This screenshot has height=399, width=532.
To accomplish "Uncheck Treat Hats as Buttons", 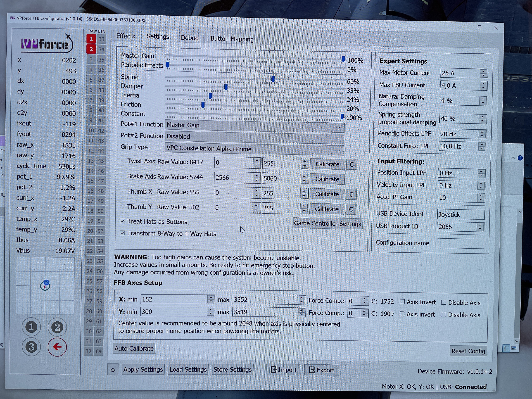I will tap(122, 221).
